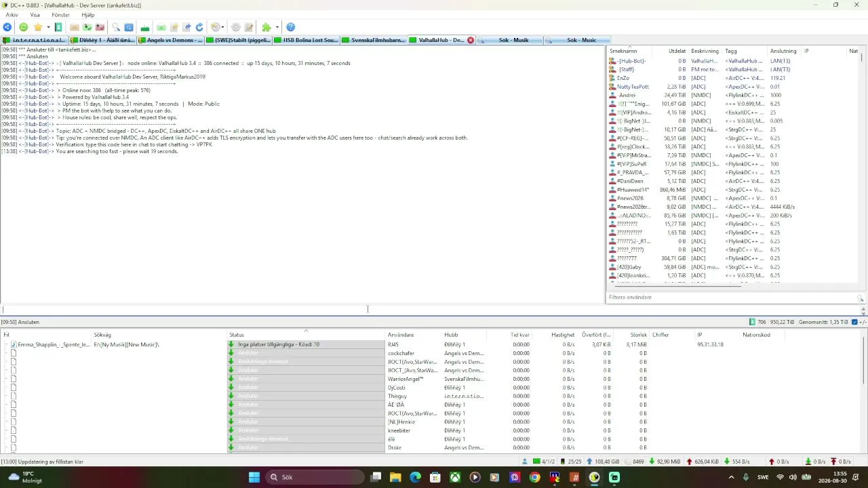Switch to Sök - Music tab

pyautogui.click(x=578, y=40)
